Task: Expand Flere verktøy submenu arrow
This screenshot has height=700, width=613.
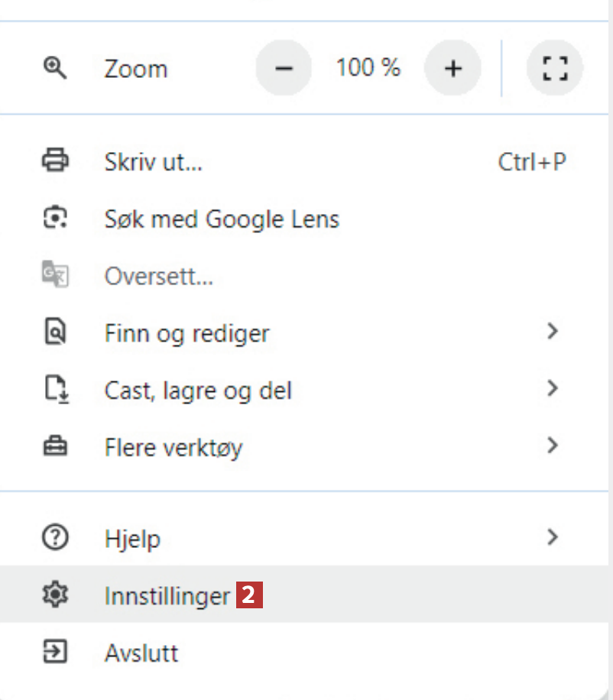Action: tap(553, 446)
